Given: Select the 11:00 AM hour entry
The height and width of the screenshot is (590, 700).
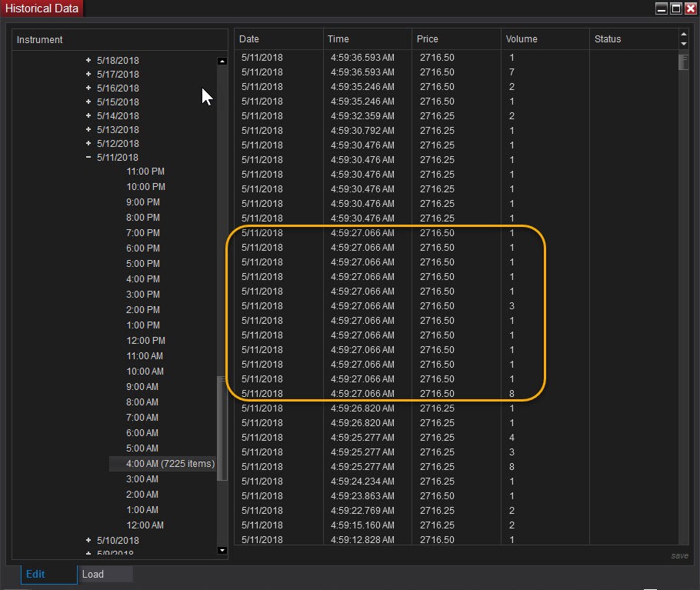Looking at the screenshot, I should [145, 356].
